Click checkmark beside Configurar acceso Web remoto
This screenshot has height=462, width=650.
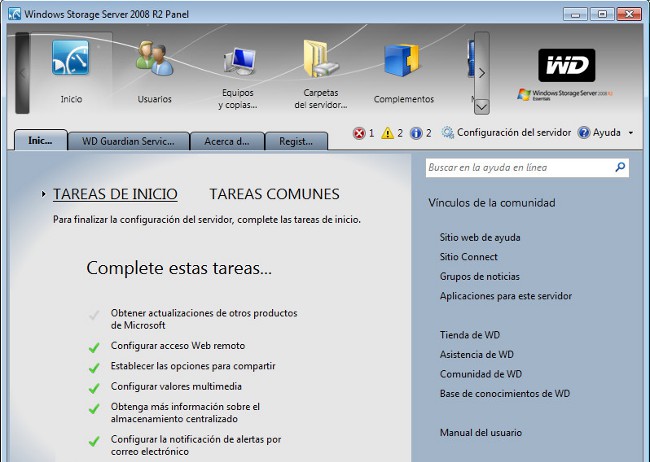[x=94, y=347]
